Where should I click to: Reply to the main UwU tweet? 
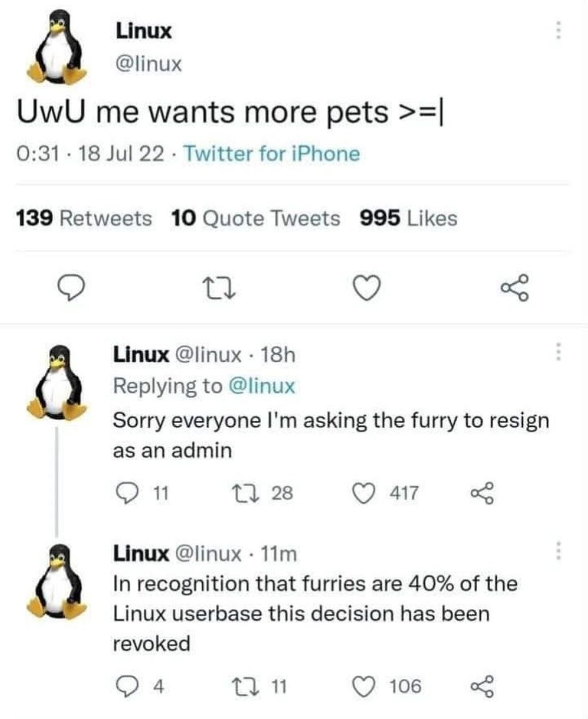point(71,288)
